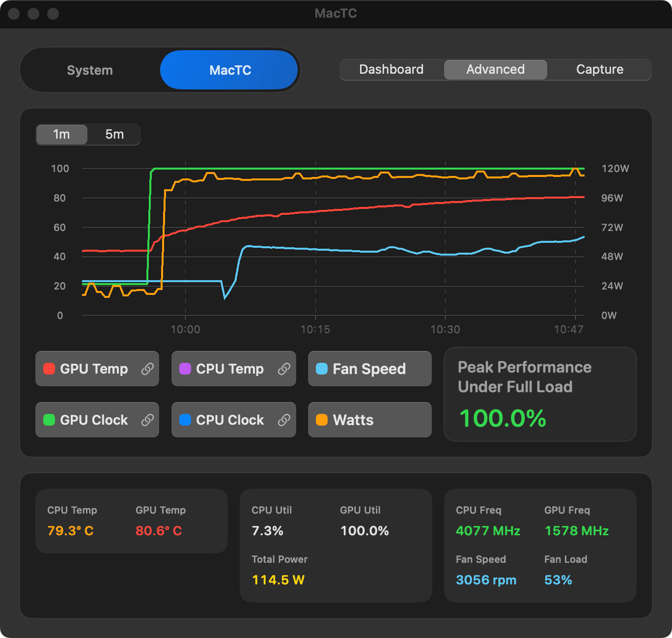Select the System segment

pyautogui.click(x=89, y=70)
